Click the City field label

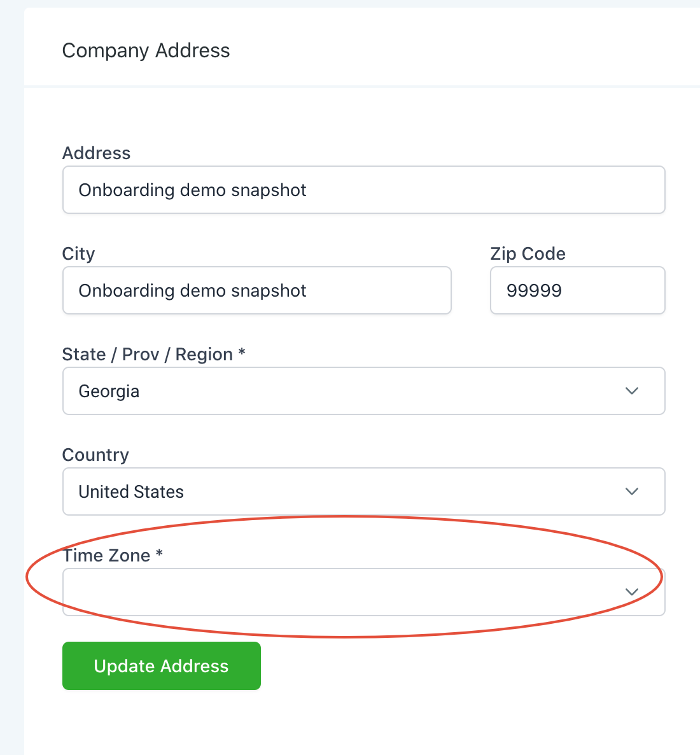point(78,253)
